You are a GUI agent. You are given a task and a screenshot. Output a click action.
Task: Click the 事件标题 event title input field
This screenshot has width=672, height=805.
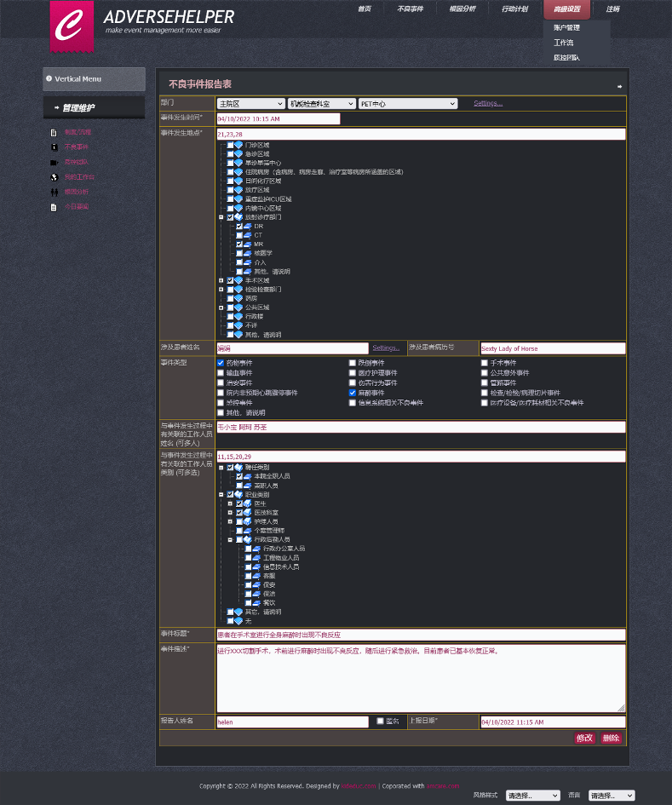[x=420, y=635]
